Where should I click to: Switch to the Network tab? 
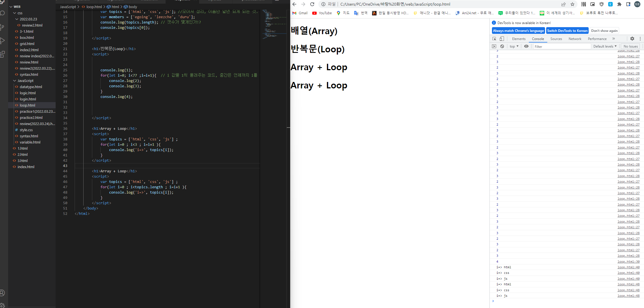[575, 39]
